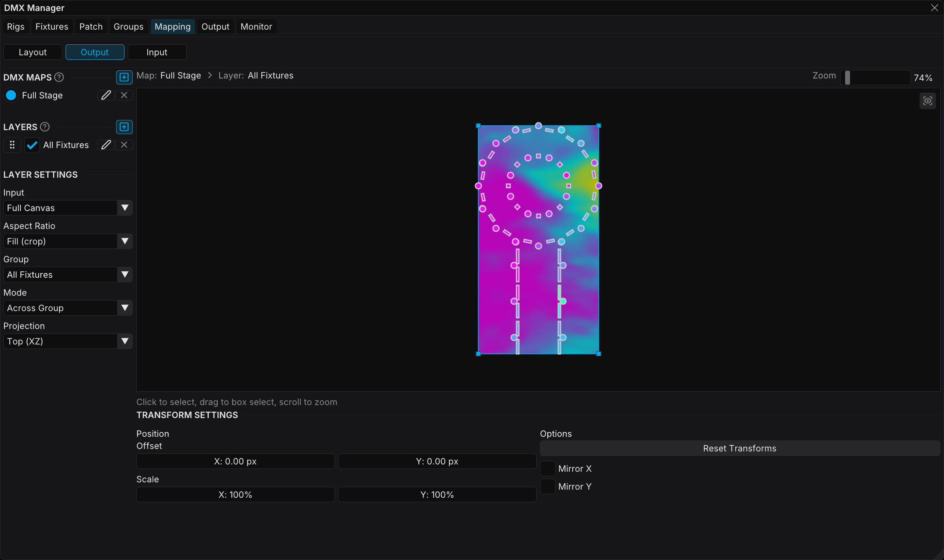Close the DMX Manager window
This screenshot has height=560, width=944.
pos(934,8)
